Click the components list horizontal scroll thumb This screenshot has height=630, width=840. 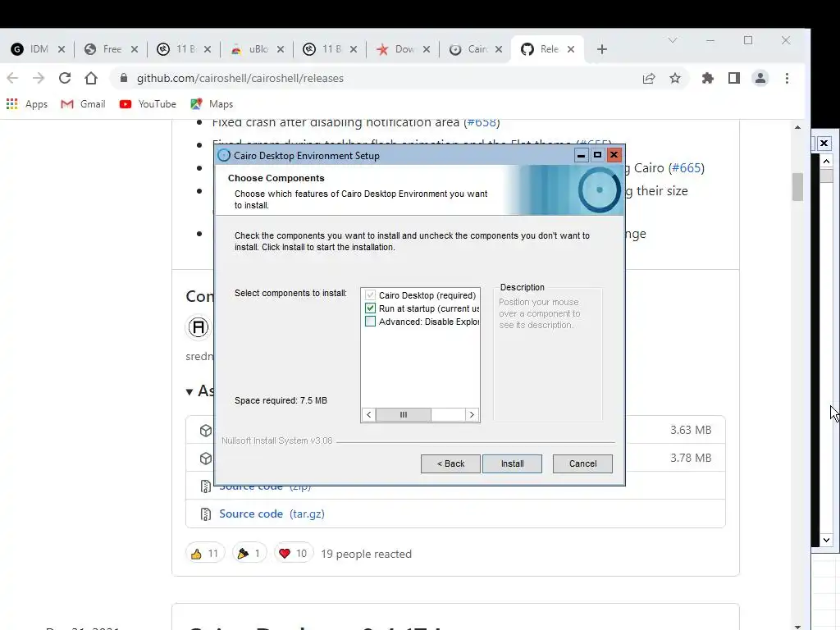point(404,414)
